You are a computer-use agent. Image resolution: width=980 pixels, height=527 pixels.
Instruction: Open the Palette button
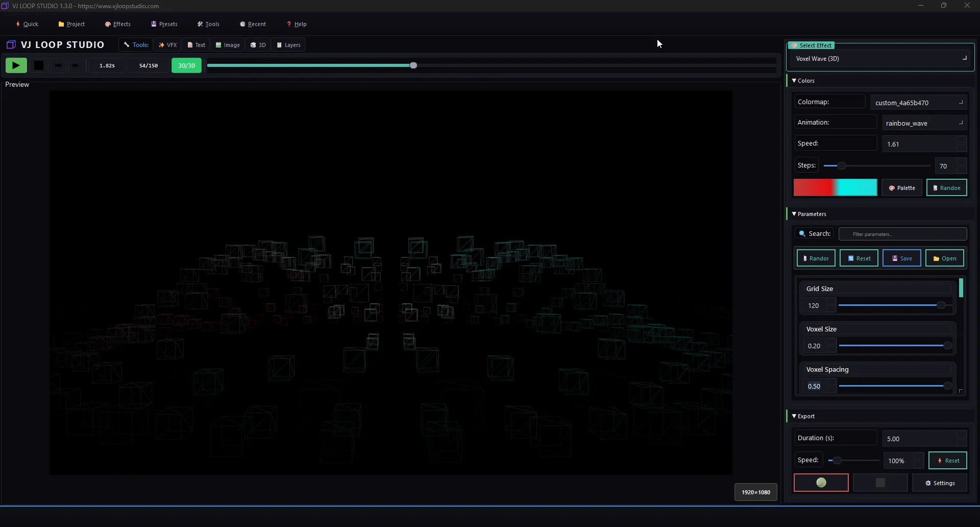pyautogui.click(x=902, y=188)
